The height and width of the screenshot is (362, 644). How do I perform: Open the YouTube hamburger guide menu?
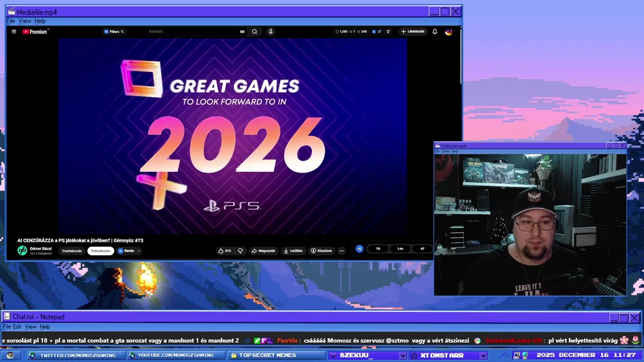[14, 31]
